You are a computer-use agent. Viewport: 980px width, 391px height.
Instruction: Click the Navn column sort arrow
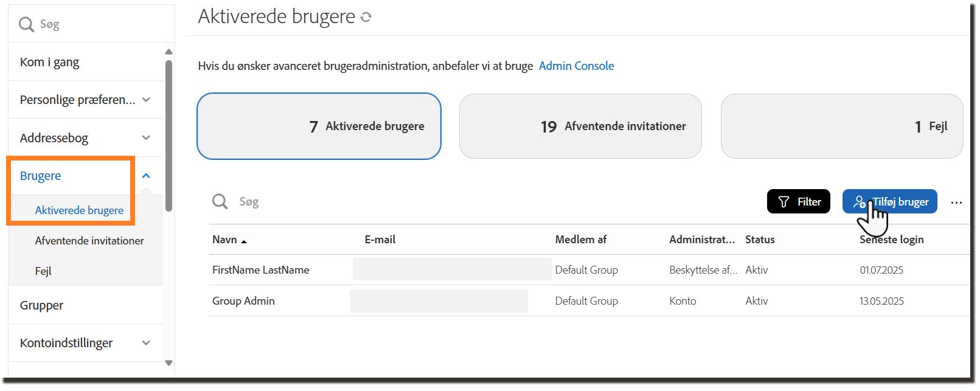coord(244,241)
